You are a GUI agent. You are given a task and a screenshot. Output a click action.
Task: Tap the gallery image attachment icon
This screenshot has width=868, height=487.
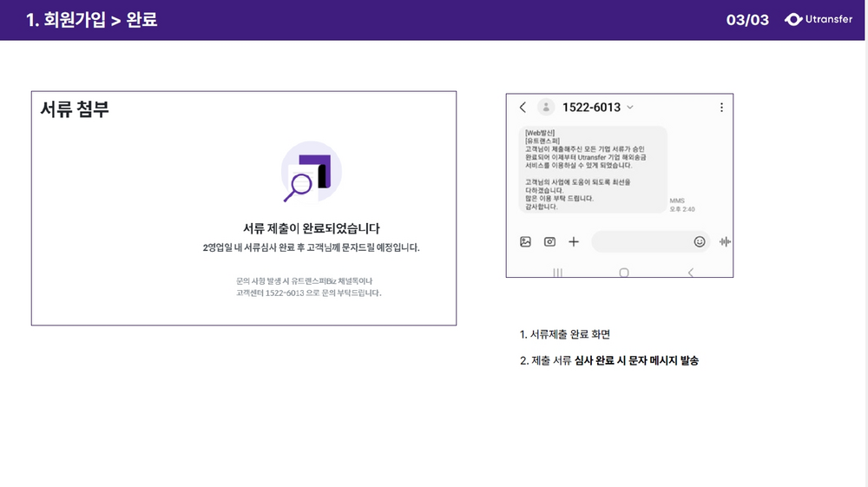[525, 242]
